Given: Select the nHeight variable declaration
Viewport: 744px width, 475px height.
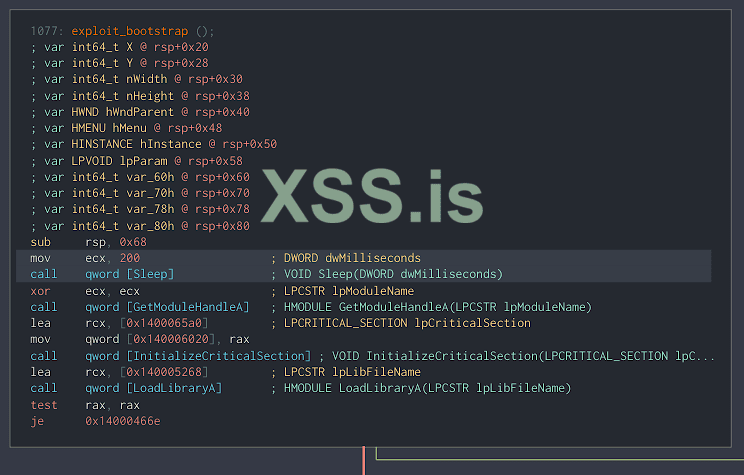Looking at the screenshot, I should pos(140,96).
